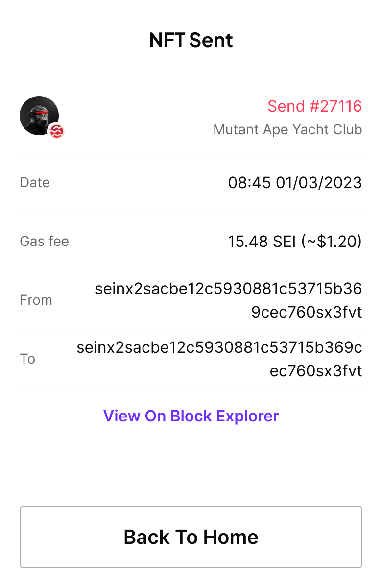Click the Gas fee row label
Image resolution: width=382 pixels, height=588 pixels.
44,241
